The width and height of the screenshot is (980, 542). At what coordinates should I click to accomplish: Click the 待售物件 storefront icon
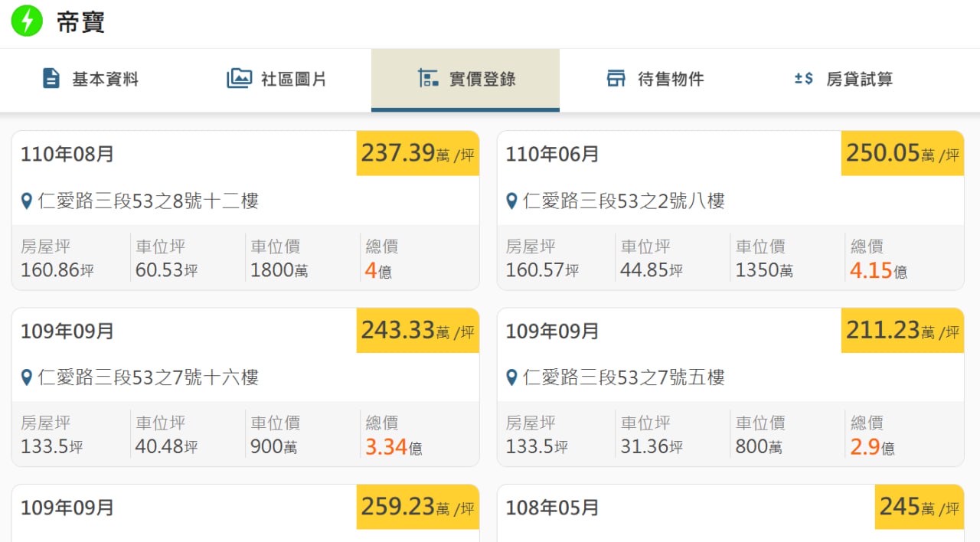(616, 78)
